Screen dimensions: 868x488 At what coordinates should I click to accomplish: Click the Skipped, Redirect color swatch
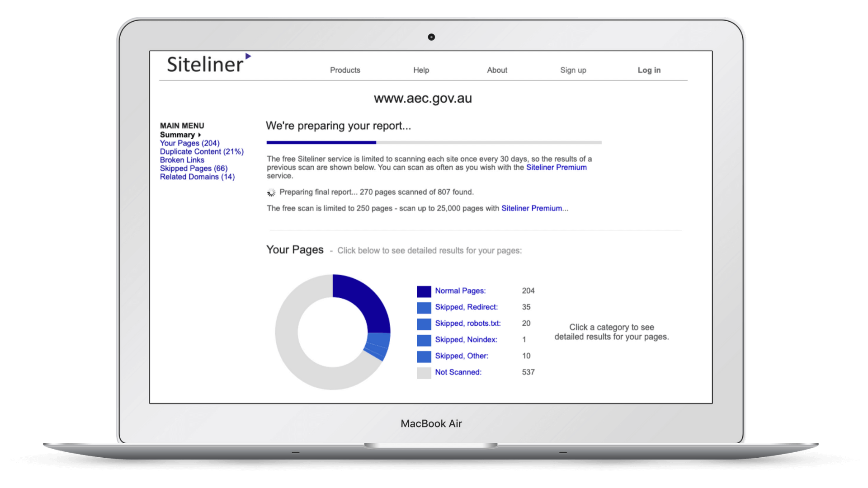pyautogui.click(x=424, y=308)
